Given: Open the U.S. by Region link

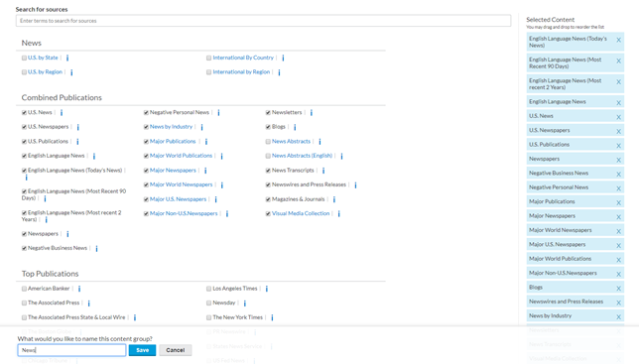Looking at the screenshot, I should (45, 72).
